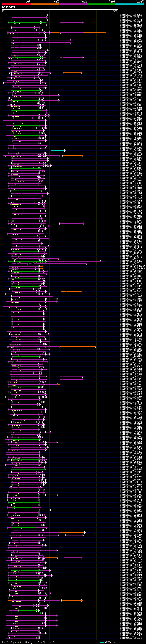The image size is (146, 644).
Task: Select hit UniRef100_A7SXP8
Action: click(x=131, y=286)
